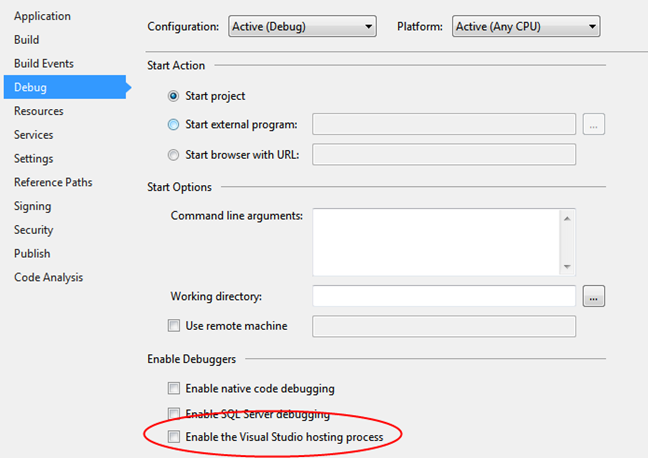The width and height of the screenshot is (648, 458).
Task: Click the command line arguments box
Action: [x=436, y=241]
